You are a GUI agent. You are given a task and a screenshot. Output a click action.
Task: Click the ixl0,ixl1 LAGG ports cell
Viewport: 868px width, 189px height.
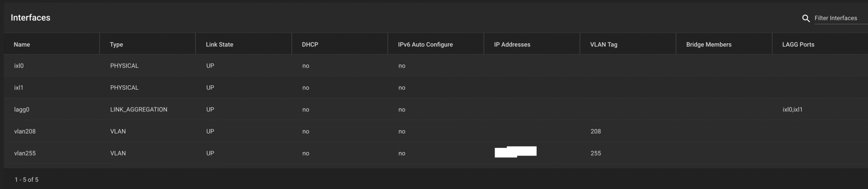(792, 110)
